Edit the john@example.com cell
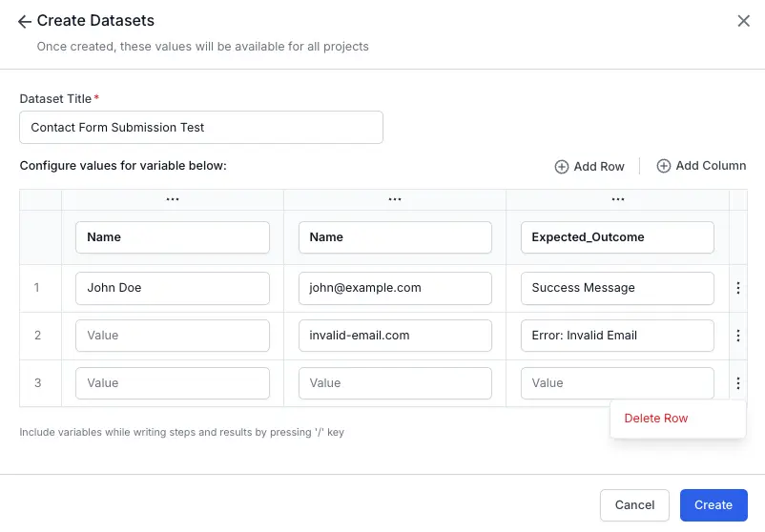Screen dimensions: 765x532 pyautogui.click(x=395, y=288)
